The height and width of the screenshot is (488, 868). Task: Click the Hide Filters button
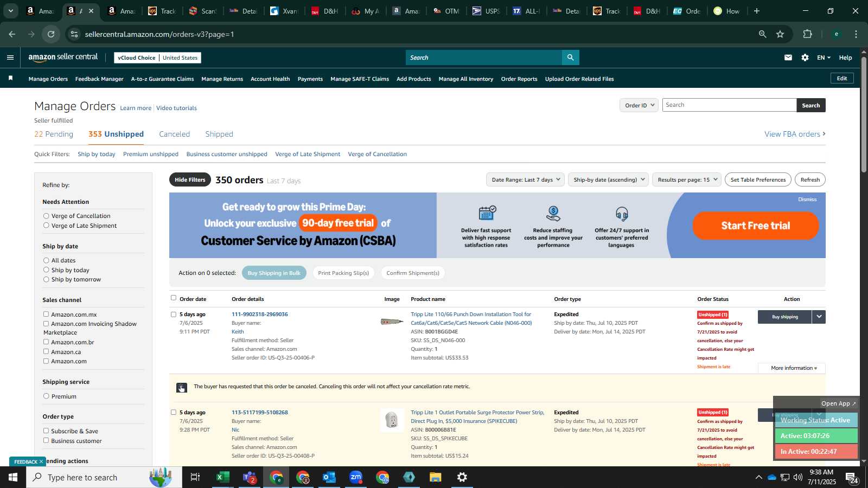pyautogui.click(x=190, y=179)
